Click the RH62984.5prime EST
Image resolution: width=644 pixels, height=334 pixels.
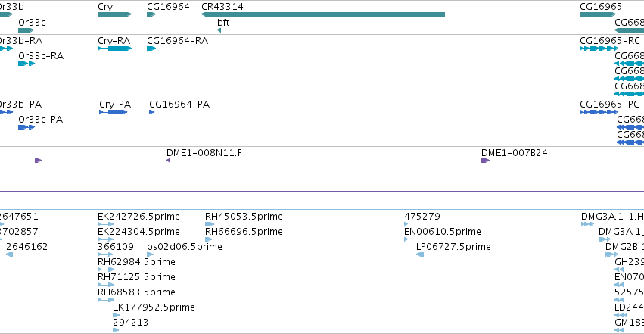coord(106,270)
